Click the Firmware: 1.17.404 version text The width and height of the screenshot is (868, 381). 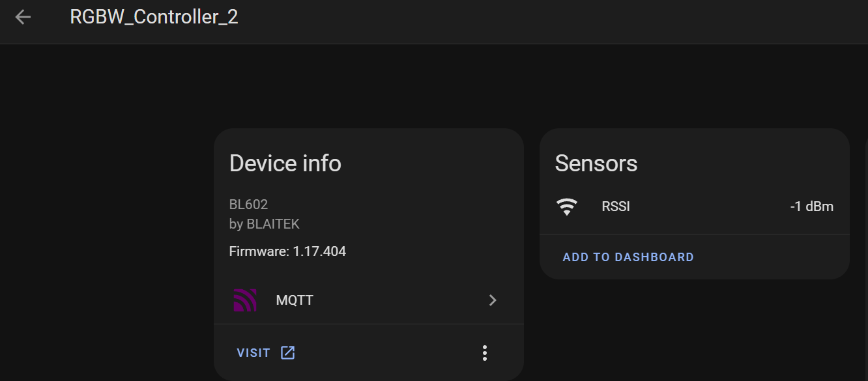click(x=287, y=251)
